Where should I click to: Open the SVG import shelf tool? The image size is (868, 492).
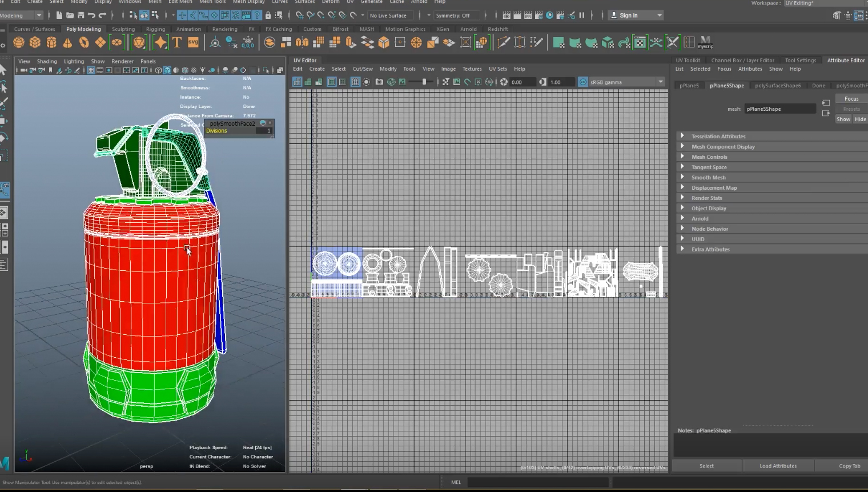[193, 43]
